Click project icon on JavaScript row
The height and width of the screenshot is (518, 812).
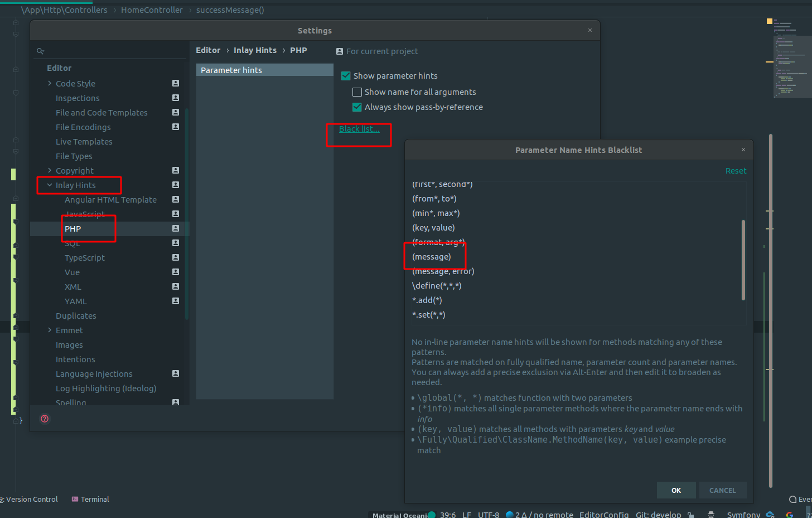[x=176, y=214]
